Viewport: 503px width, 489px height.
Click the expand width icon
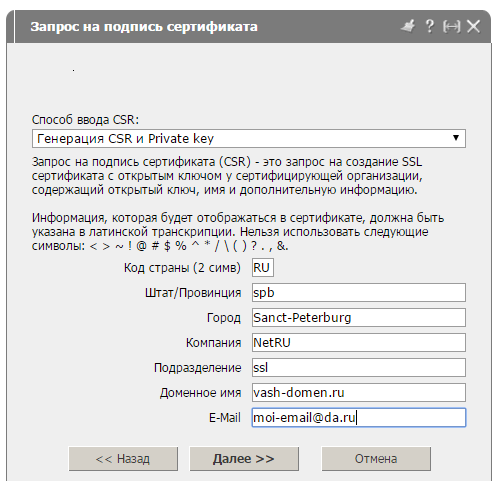452,26
